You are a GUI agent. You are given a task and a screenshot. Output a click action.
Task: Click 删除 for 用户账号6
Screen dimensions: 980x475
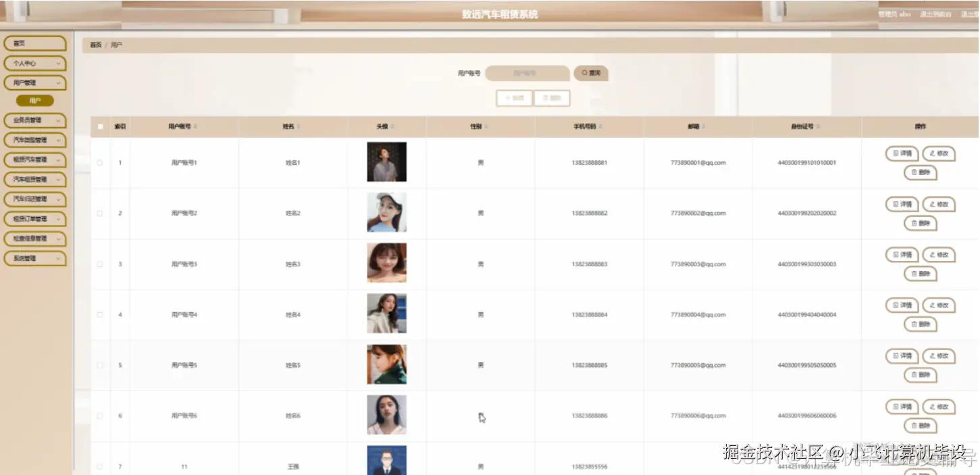pos(921,426)
